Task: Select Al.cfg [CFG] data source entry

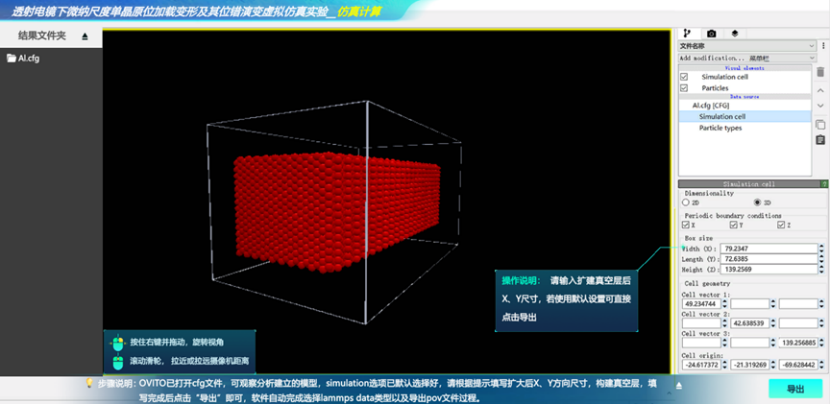Action: 712,105
